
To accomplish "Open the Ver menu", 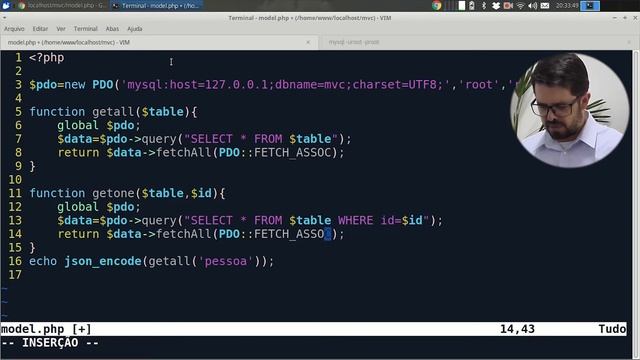I will point(61,29).
